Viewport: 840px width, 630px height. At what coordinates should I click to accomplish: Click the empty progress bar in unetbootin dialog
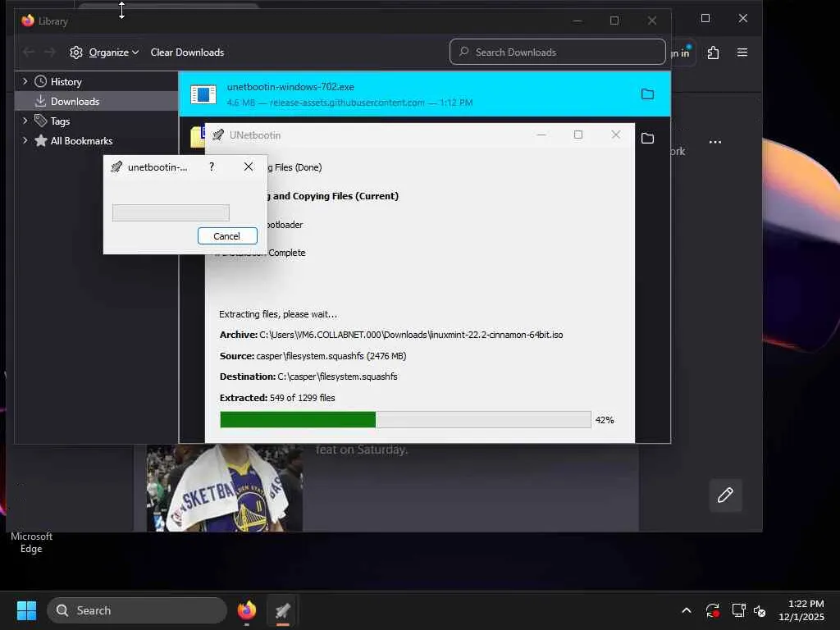point(171,212)
